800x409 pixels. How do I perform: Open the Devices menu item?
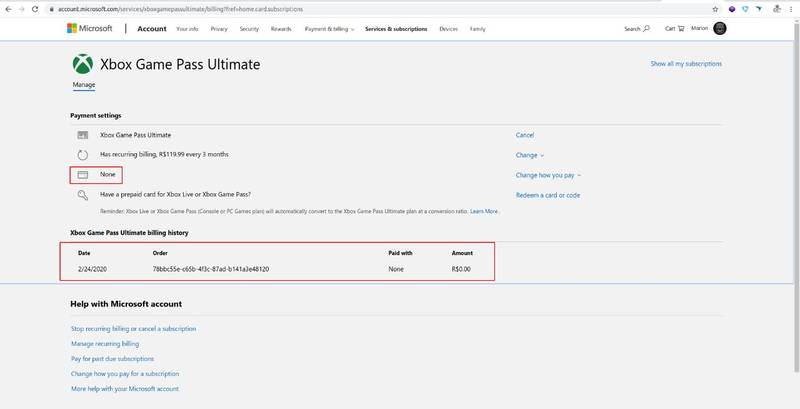(448, 29)
